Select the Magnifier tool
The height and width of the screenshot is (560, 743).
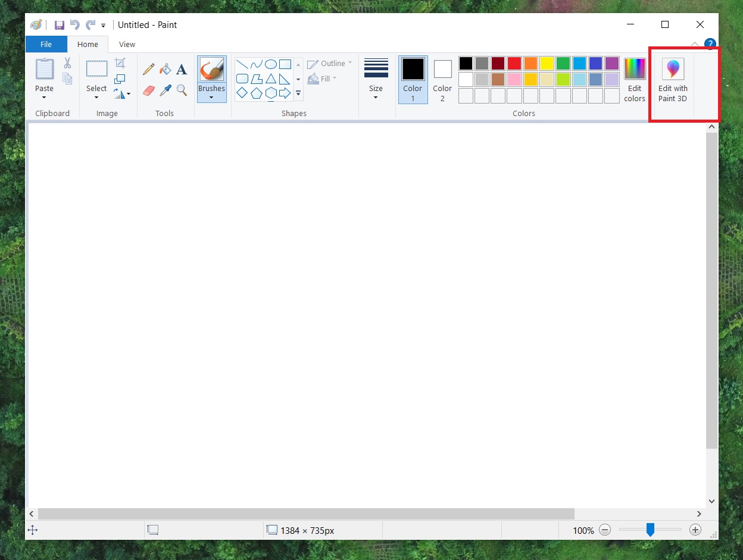tap(182, 91)
